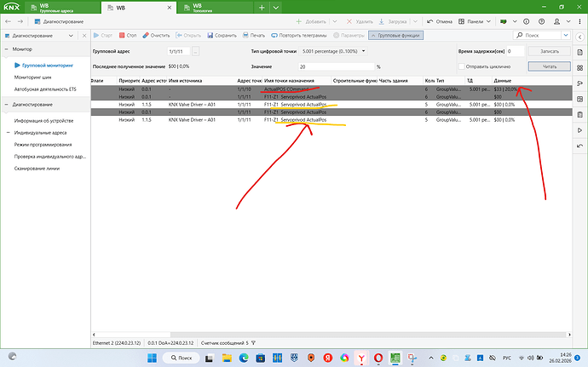Click the Групповой адрес input field
The image size is (588, 367).
tap(178, 51)
